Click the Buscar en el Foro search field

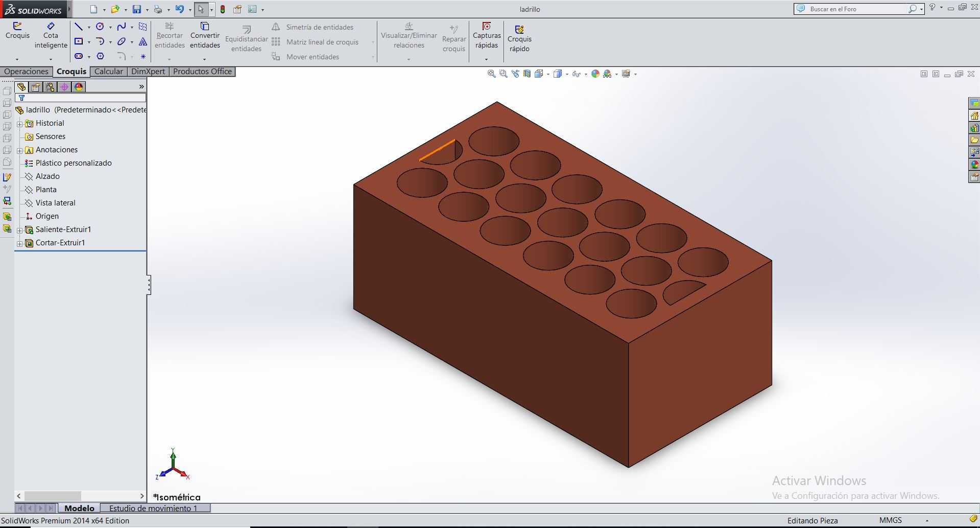tap(858, 9)
